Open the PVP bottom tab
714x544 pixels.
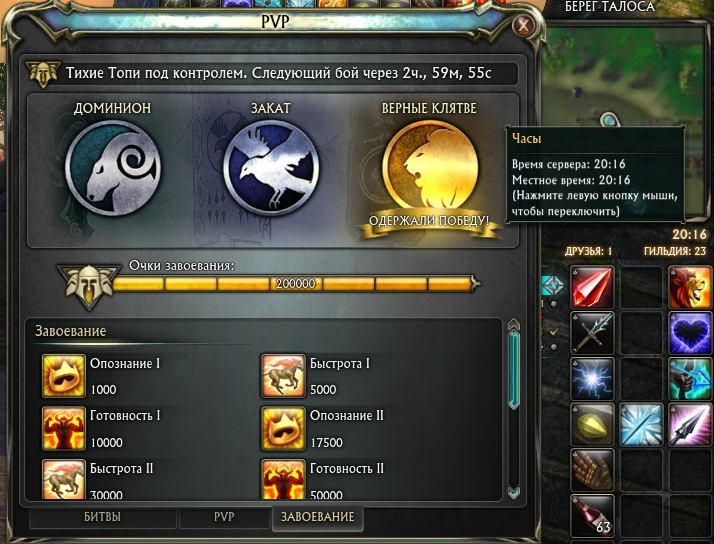224,517
